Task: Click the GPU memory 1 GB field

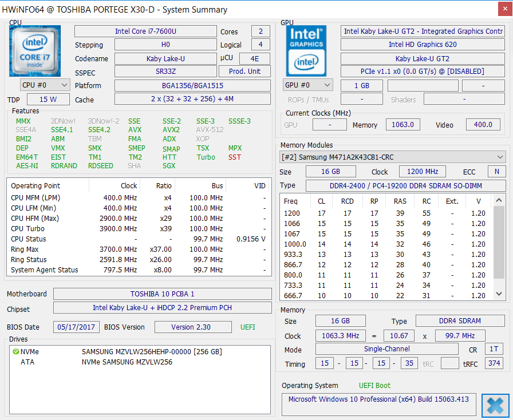Action: [x=362, y=86]
